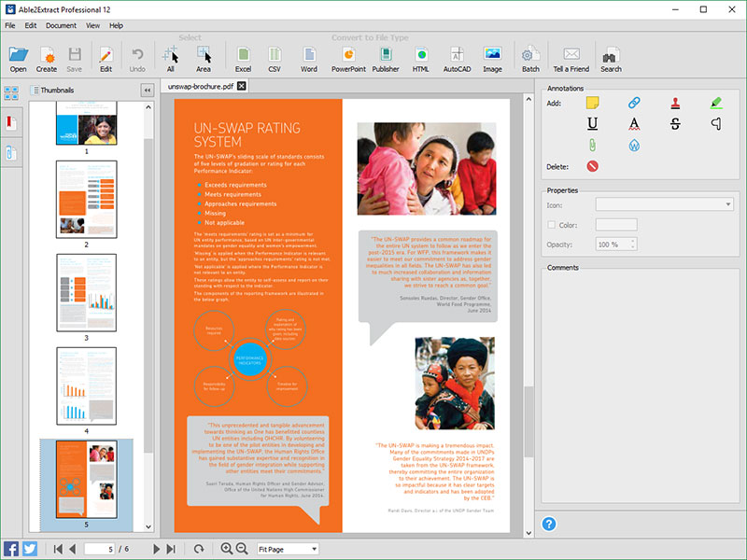
Task: Click the Opacity percentage stepper
Action: click(633, 245)
